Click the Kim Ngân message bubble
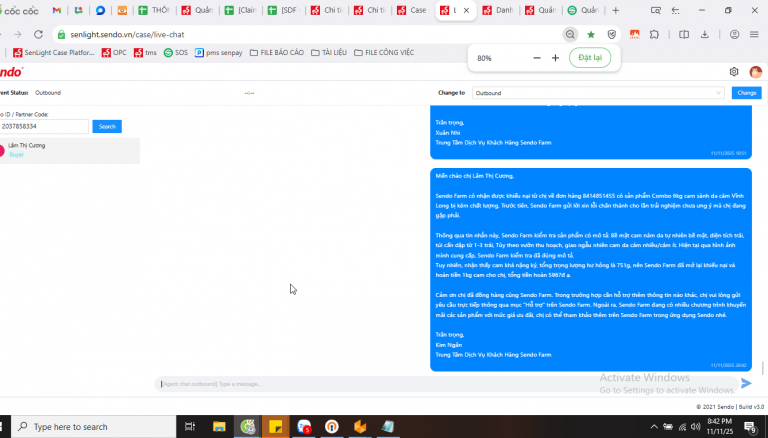Screen dimensions: 768x438 coord(591,269)
